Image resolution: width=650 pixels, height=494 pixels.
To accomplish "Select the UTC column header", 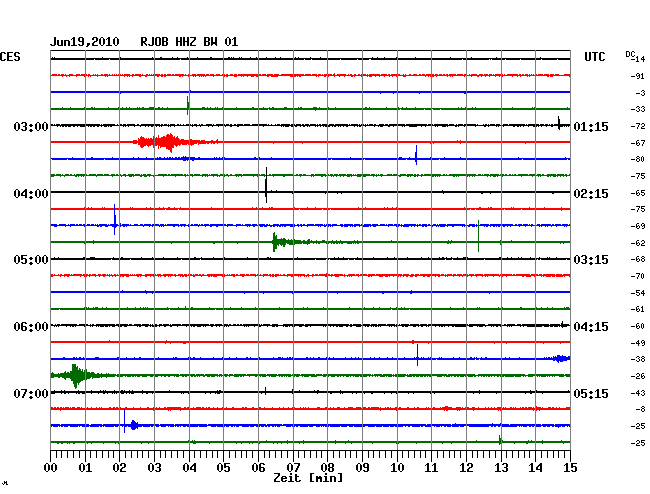I will 594,57.
